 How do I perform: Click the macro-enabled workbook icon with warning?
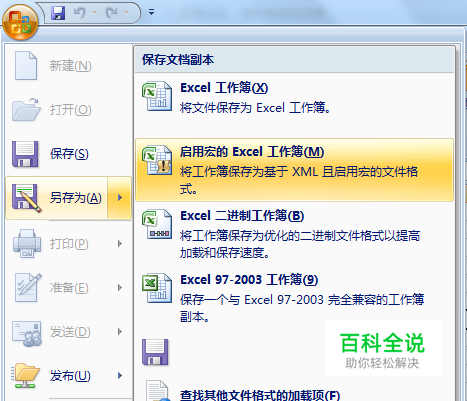157,160
